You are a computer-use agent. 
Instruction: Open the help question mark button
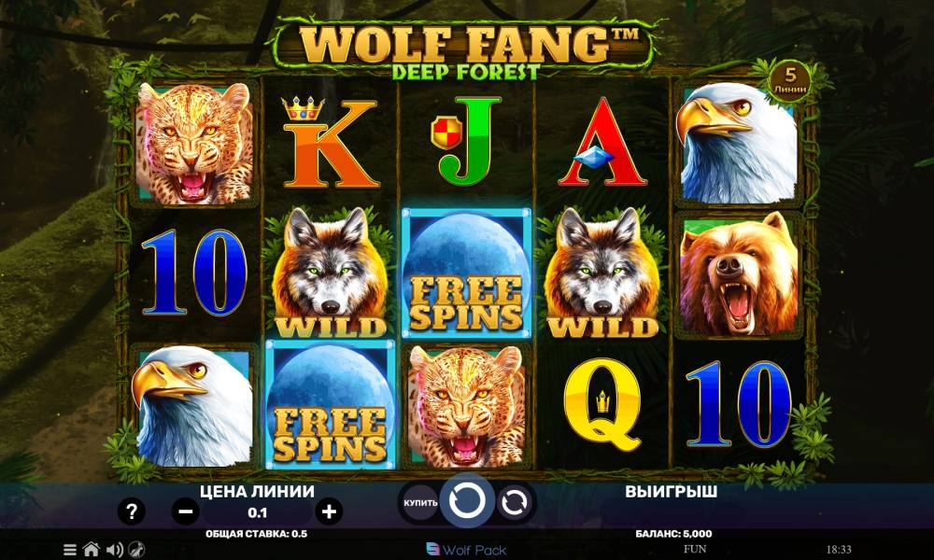click(x=132, y=511)
